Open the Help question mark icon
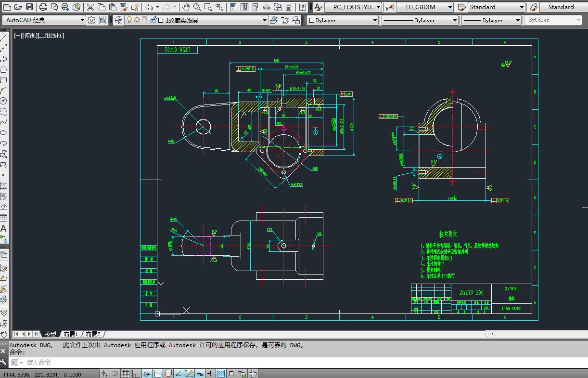This screenshot has height=378, width=588. pyautogui.click(x=302, y=7)
